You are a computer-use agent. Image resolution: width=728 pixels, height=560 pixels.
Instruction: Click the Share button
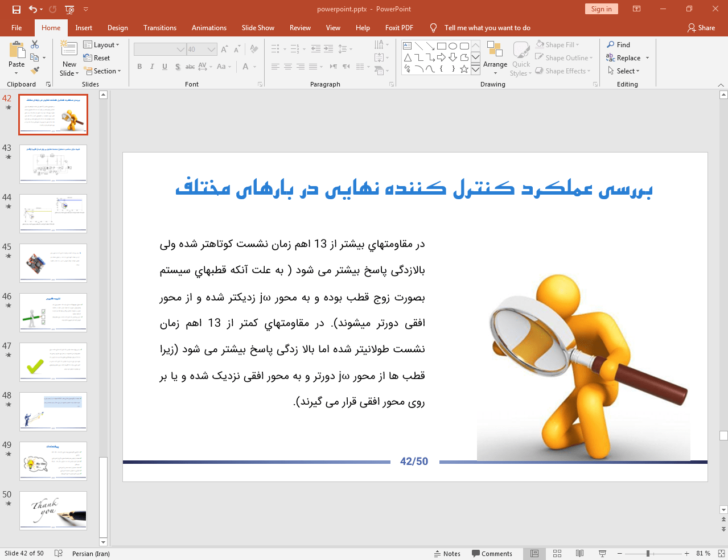coord(701,28)
